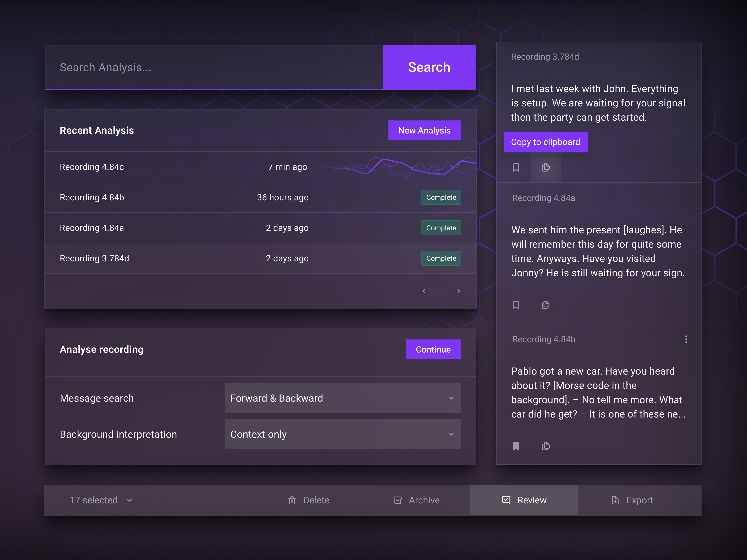Click copy icon under Recording 4.84b

pyautogui.click(x=546, y=446)
